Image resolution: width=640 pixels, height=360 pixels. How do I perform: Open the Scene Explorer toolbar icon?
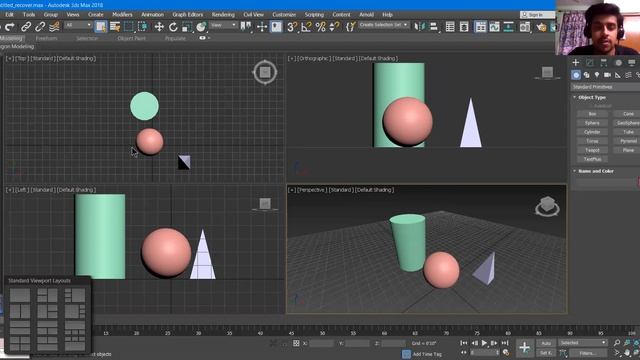[450, 27]
